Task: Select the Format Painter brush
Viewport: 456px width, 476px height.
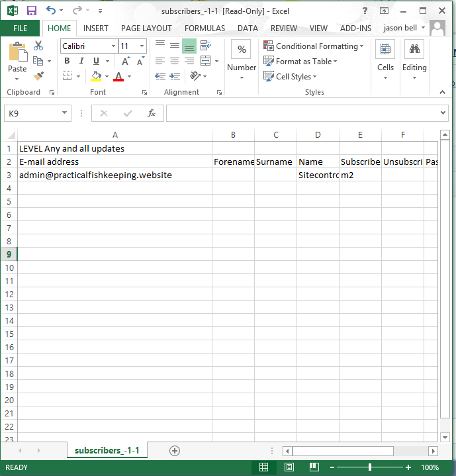Action: click(38, 76)
